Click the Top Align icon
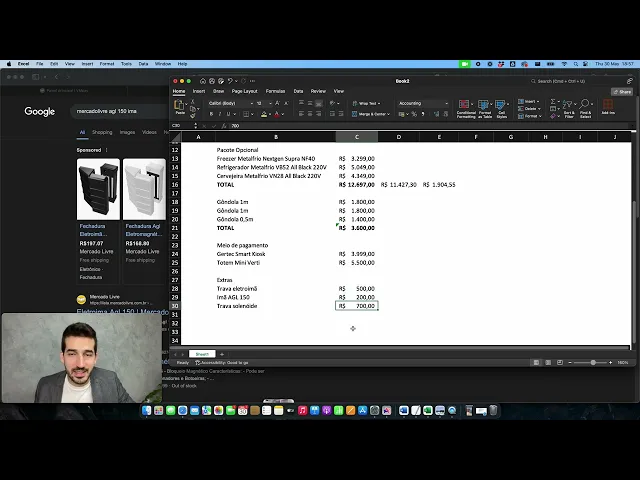The width and height of the screenshot is (640, 480). click(x=301, y=103)
